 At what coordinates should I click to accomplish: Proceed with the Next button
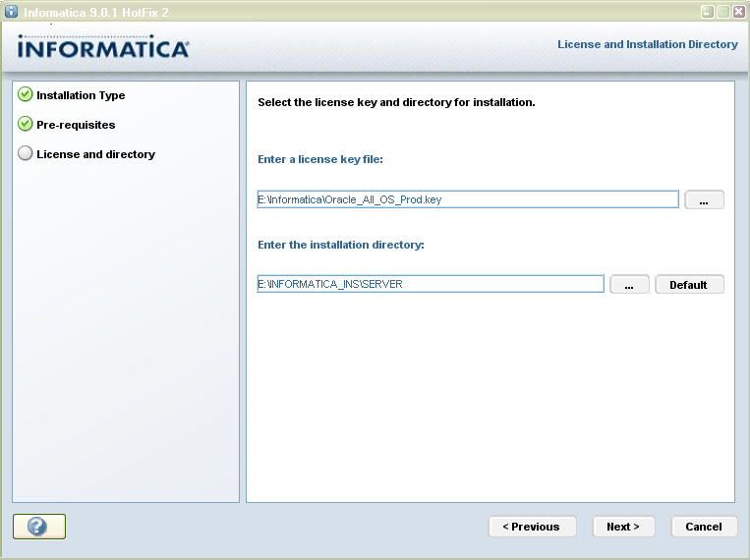coord(623,527)
